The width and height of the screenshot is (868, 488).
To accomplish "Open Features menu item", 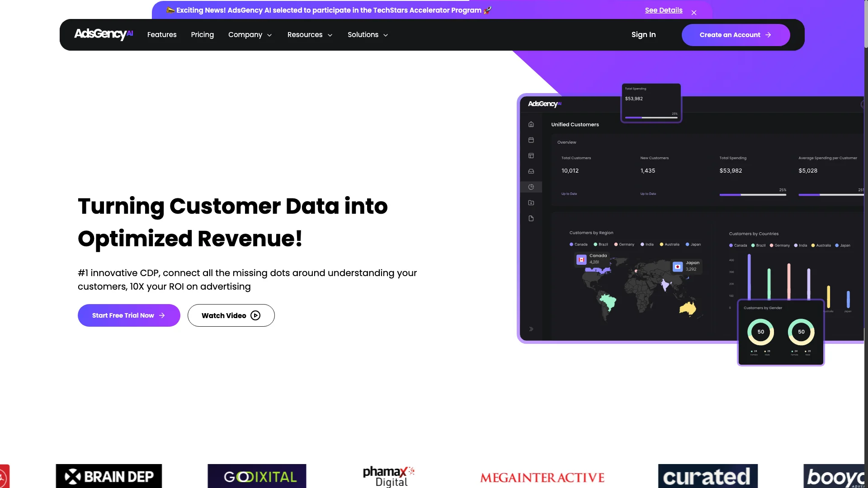I will [161, 34].
